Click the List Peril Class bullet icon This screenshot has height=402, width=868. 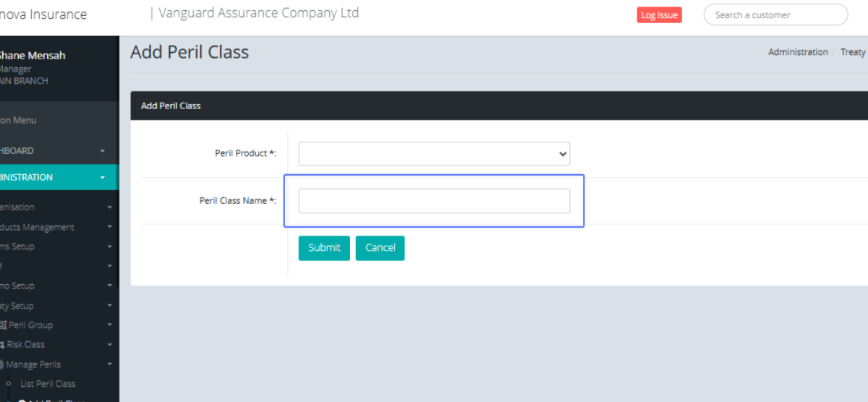click(9, 384)
